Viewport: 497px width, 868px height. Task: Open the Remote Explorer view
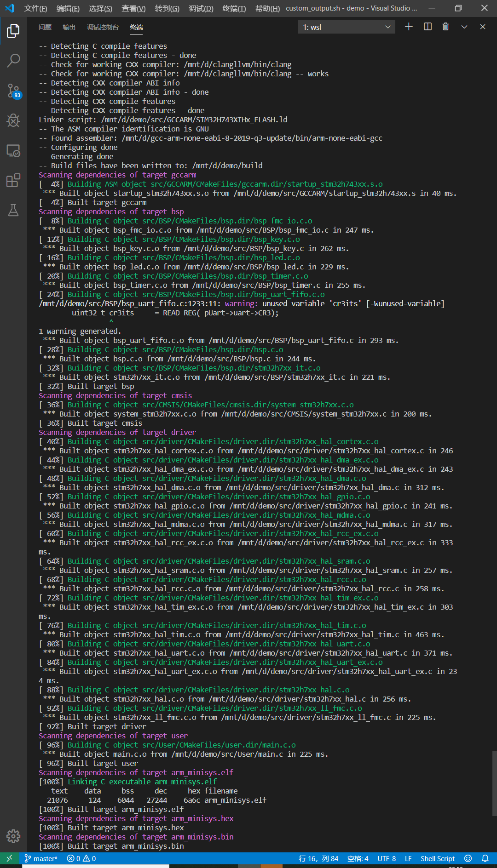(13, 151)
